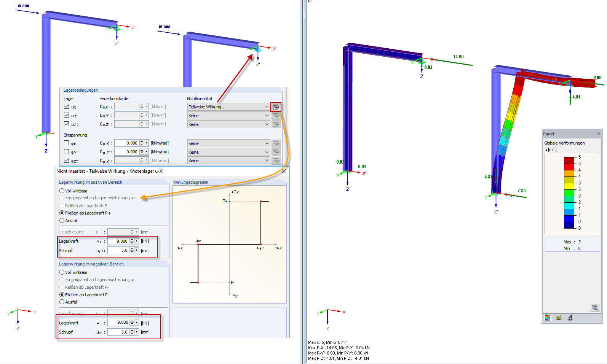
Task: Open nonlinearity edit dialog for uX' row
Action: point(276,107)
